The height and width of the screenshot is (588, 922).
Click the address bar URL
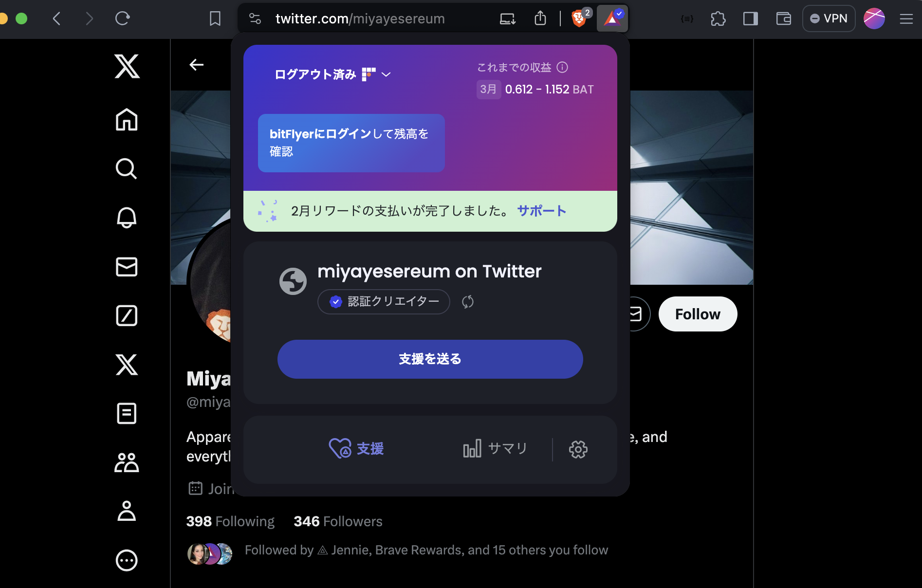coord(360,18)
